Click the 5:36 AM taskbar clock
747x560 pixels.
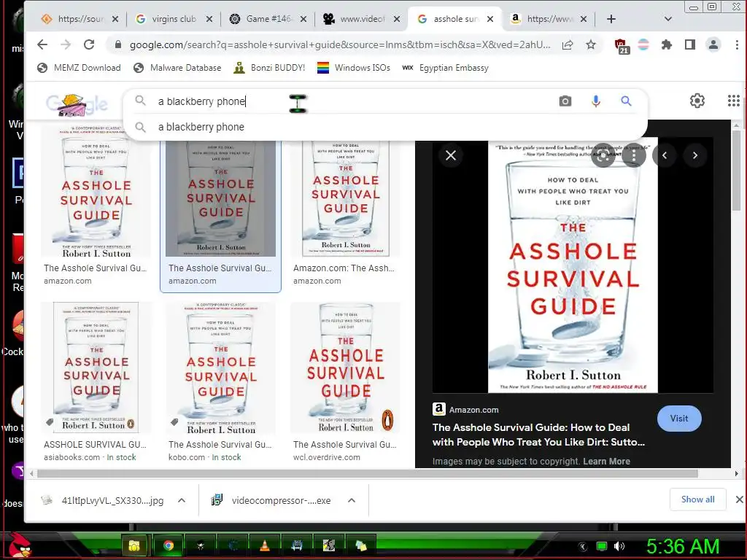pyautogui.click(x=683, y=546)
